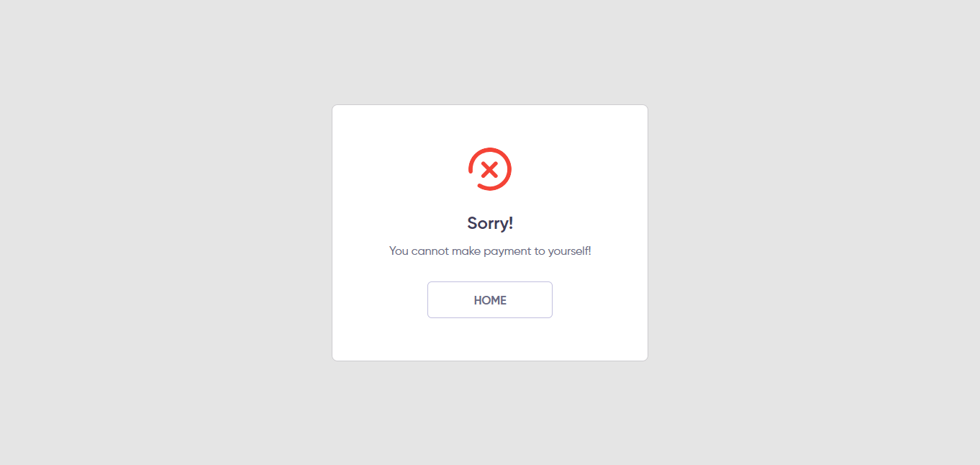Screen dimensions: 980x465
Task: Click the word "make" in the error message
Action: (x=466, y=251)
